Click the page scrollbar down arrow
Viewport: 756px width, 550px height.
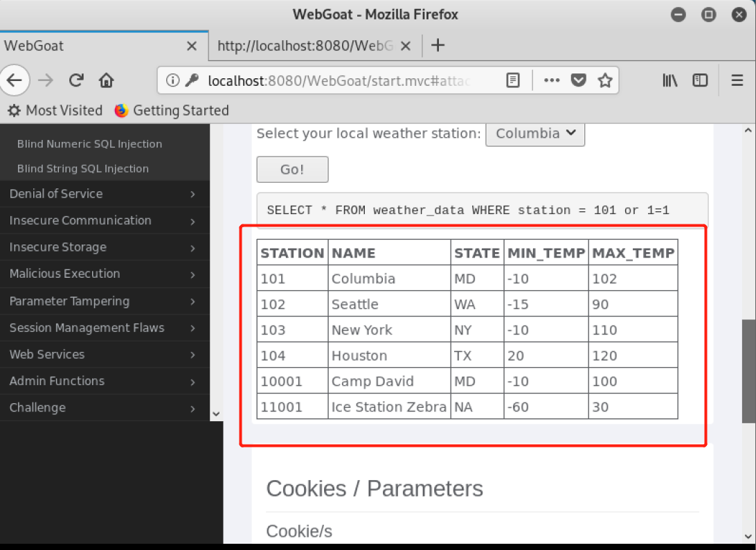click(748, 536)
